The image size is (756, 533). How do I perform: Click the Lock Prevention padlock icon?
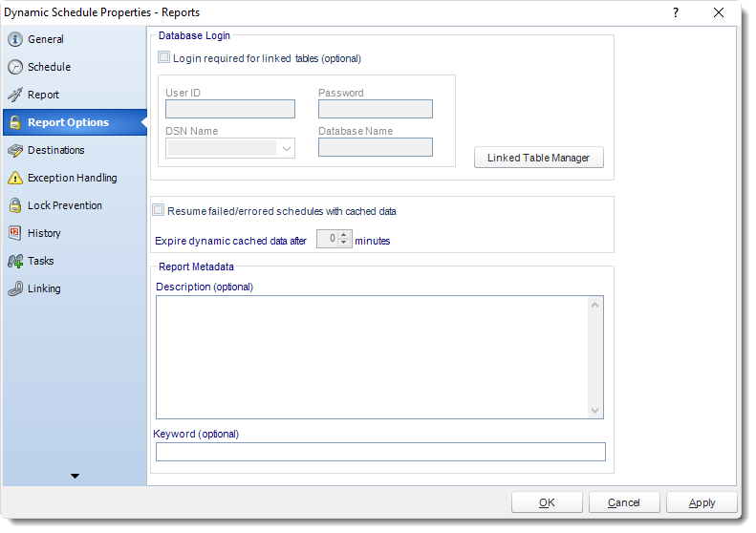coord(15,205)
